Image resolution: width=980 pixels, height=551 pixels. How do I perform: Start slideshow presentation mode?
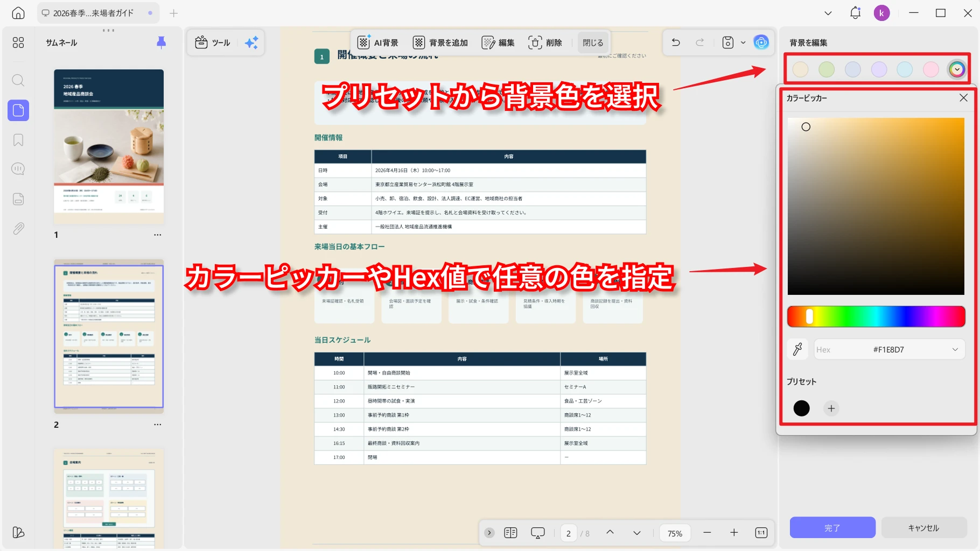pos(538,533)
